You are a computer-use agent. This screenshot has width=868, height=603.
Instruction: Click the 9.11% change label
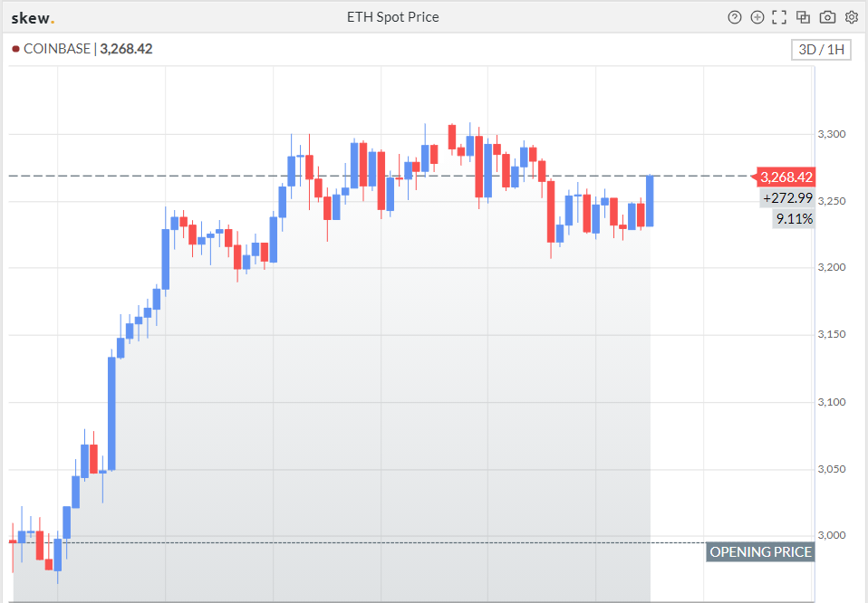coord(794,219)
